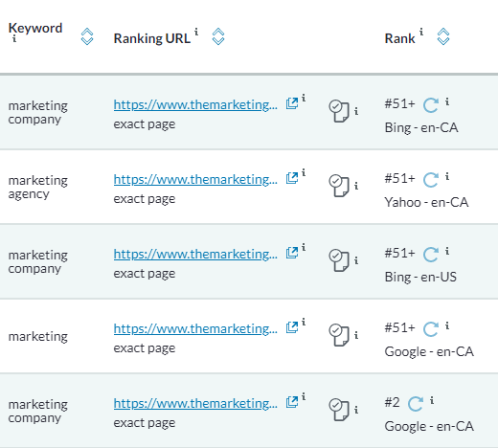Open ranking URL link in Bing en-CA row
The height and width of the screenshot is (448, 498).
pyautogui.click(x=195, y=104)
